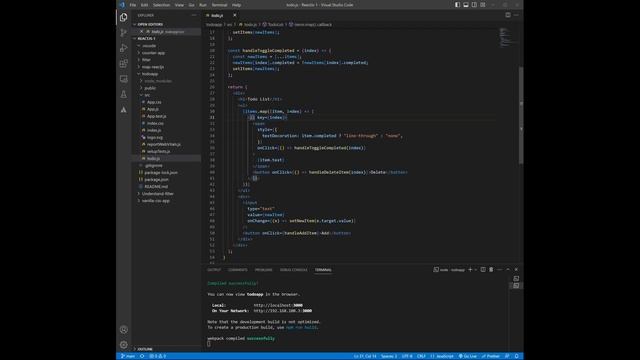
Task: Open the Testing flask icon view
Action: [x=124, y=94]
